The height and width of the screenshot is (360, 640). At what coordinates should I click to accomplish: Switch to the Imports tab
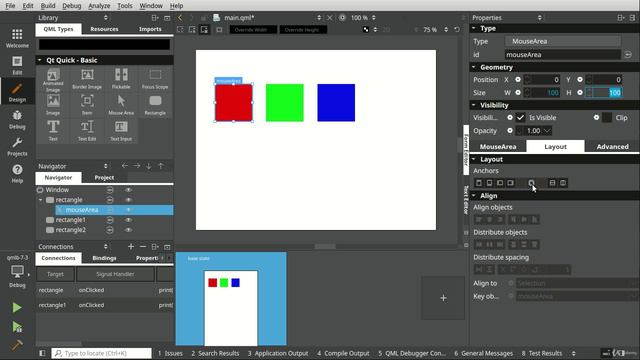point(150,29)
